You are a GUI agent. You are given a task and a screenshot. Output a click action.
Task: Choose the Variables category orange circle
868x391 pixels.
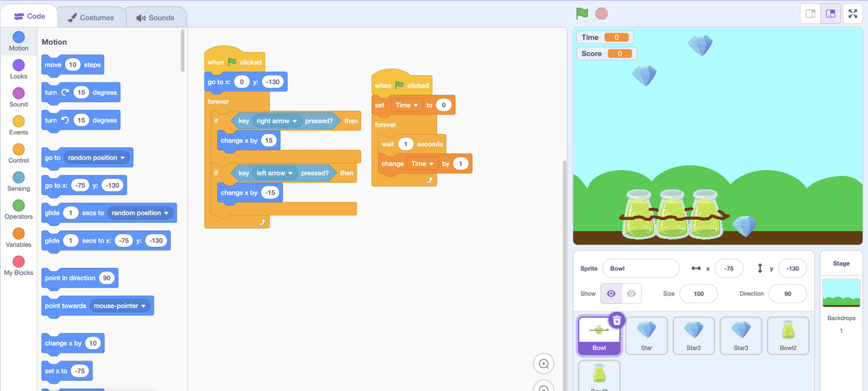click(x=19, y=233)
